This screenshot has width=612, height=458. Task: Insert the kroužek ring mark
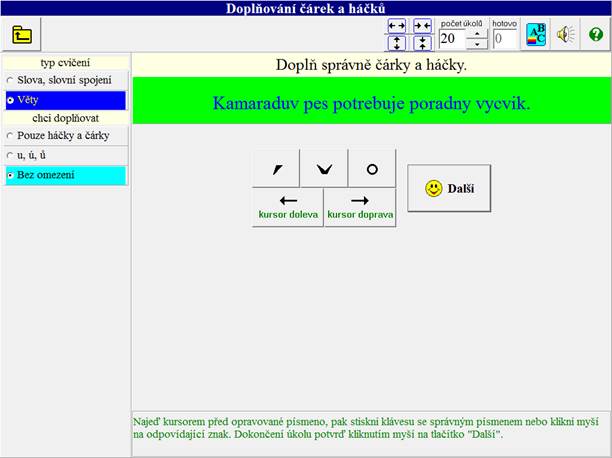pos(372,169)
